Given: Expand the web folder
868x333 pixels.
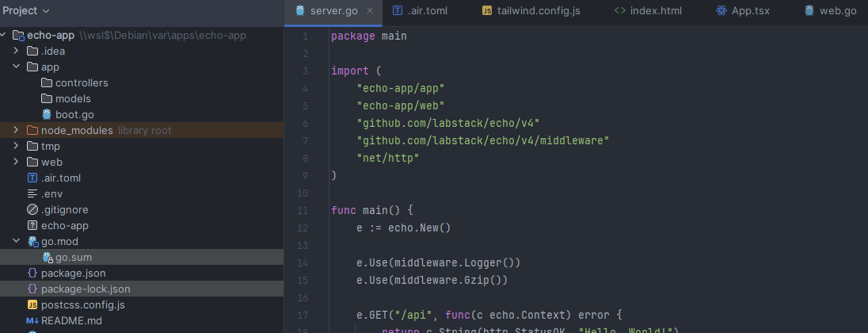Looking at the screenshot, I should [17, 163].
